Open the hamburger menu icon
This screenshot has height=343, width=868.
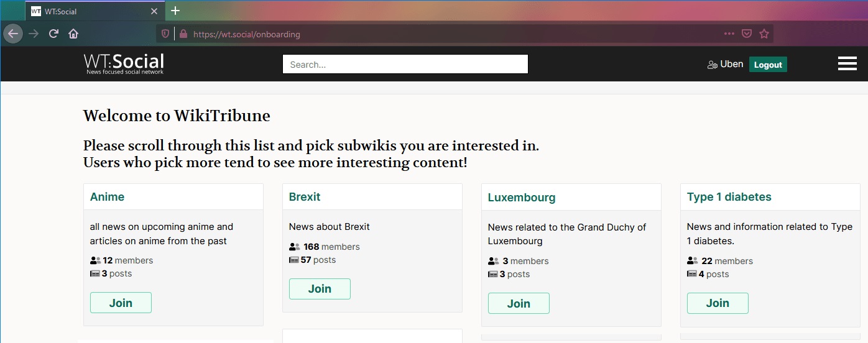pos(847,63)
